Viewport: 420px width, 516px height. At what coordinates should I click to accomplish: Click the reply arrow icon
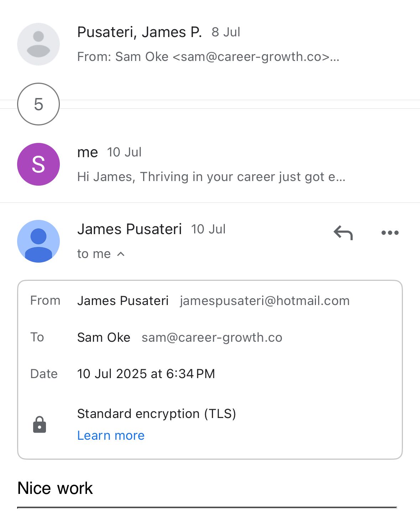tap(343, 233)
